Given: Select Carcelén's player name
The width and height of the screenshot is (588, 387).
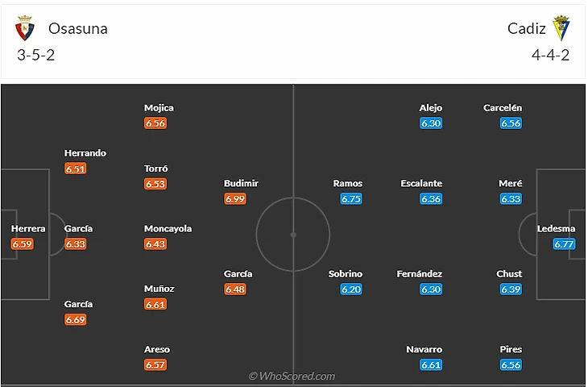Looking at the screenshot, I should (503, 108).
